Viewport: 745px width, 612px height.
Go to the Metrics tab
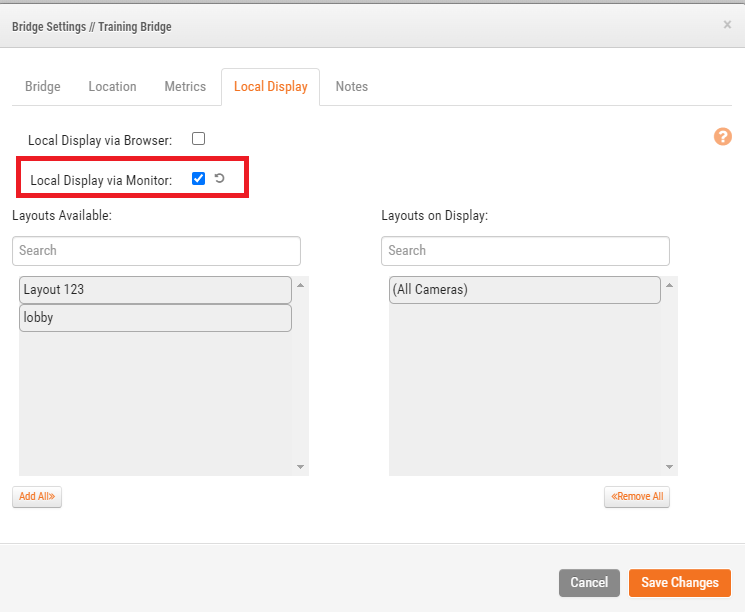[x=185, y=86]
